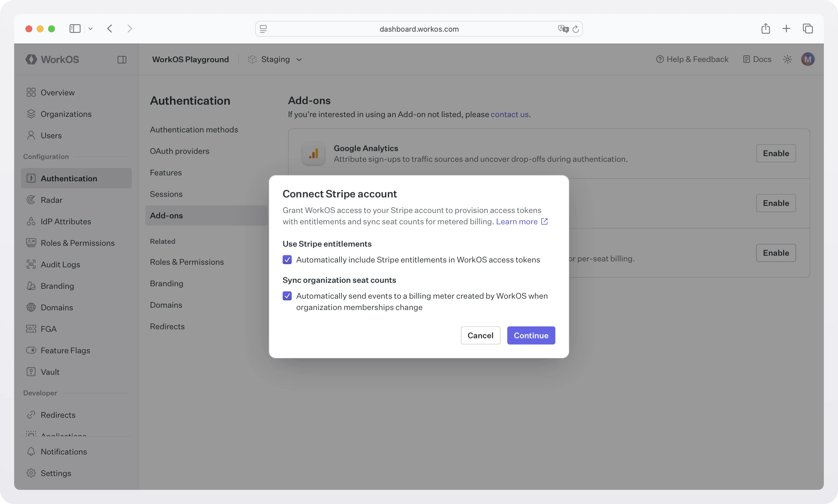Toggle light/dark theme sun icon
Image resolution: width=838 pixels, height=504 pixels.
[x=787, y=59]
